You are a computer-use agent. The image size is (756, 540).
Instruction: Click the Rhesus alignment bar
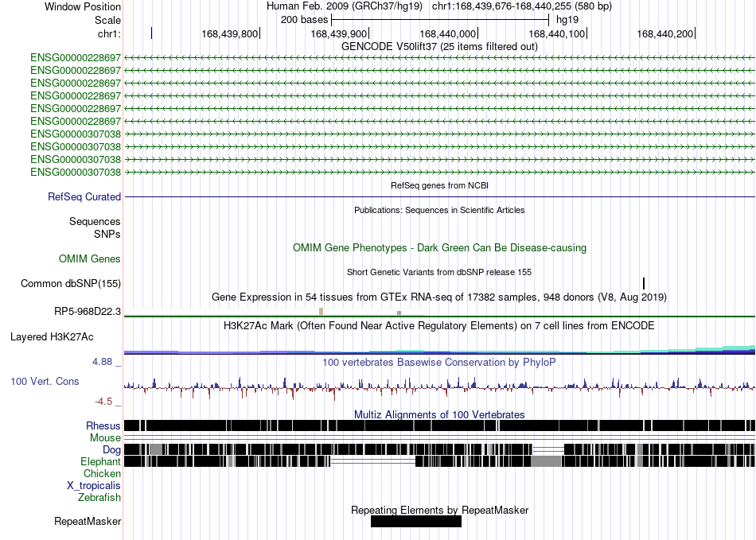pos(439,425)
